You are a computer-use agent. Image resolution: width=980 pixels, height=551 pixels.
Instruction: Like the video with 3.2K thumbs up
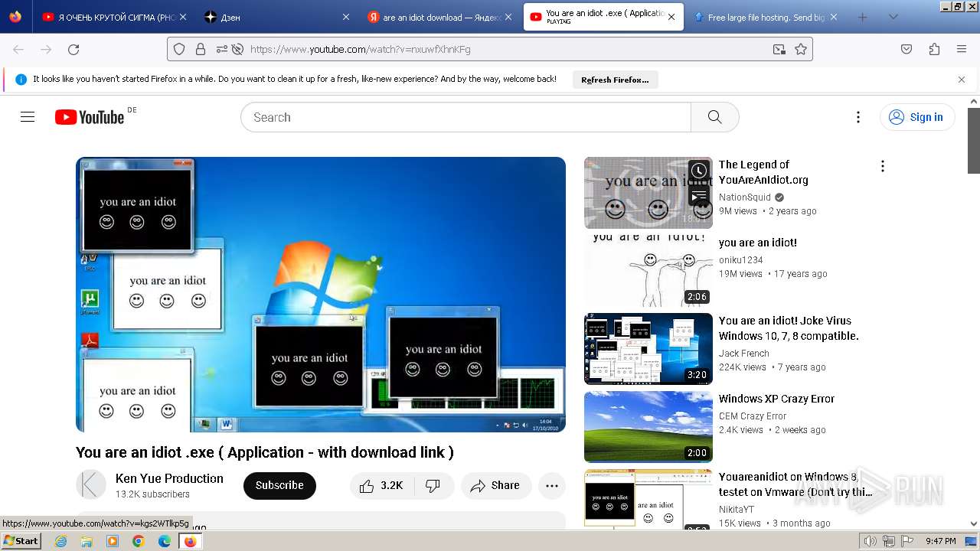click(x=381, y=486)
